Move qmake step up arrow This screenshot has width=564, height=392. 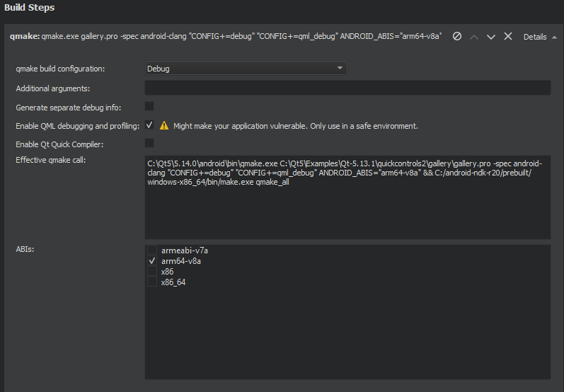474,37
